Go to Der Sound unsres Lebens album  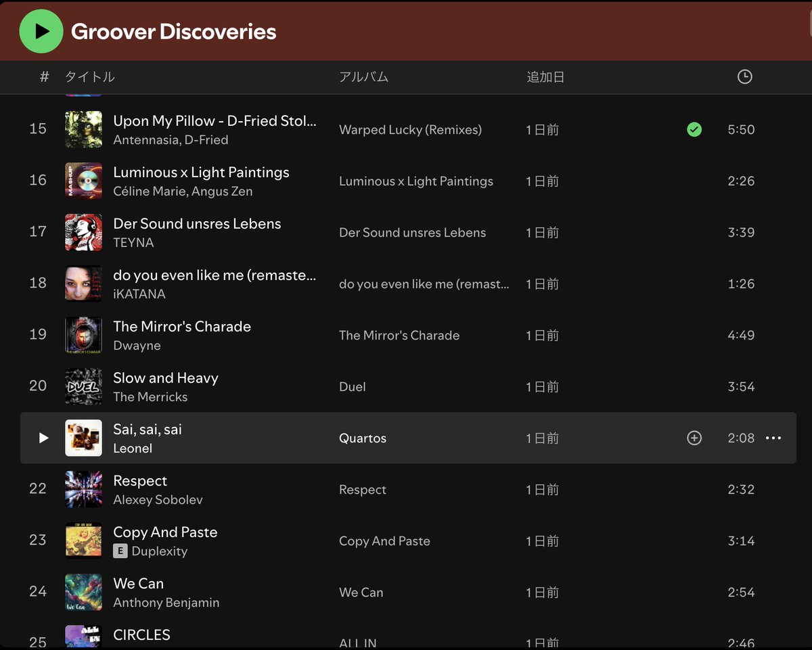412,233
